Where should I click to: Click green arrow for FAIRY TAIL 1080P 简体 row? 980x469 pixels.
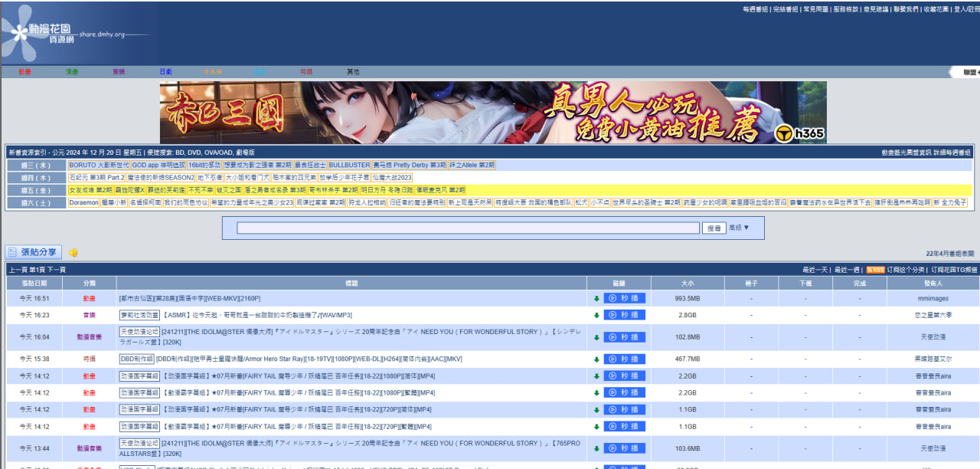tap(596, 376)
